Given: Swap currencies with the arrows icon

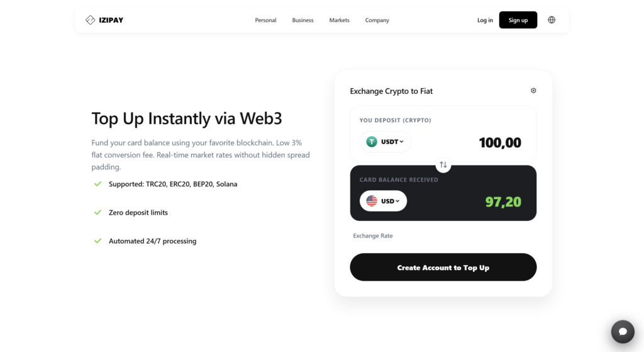Looking at the screenshot, I should pos(443,165).
